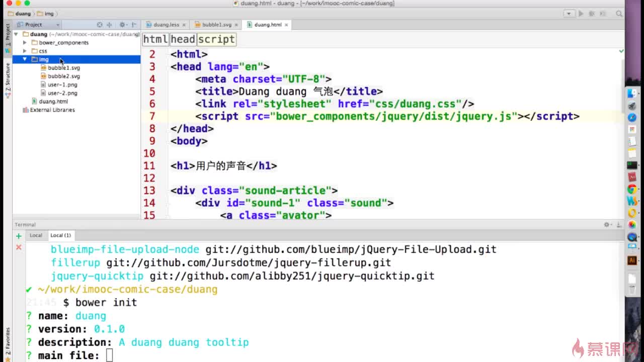The width and height of the screenshot is (644, 362).
Task: Select the Local (1) terminal tab
Action: 60,235
